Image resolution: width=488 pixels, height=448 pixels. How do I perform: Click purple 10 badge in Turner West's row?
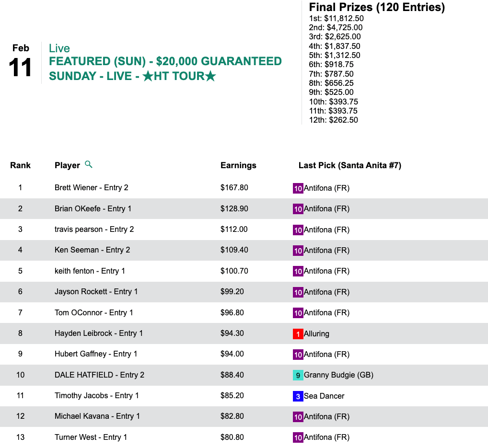298,437
